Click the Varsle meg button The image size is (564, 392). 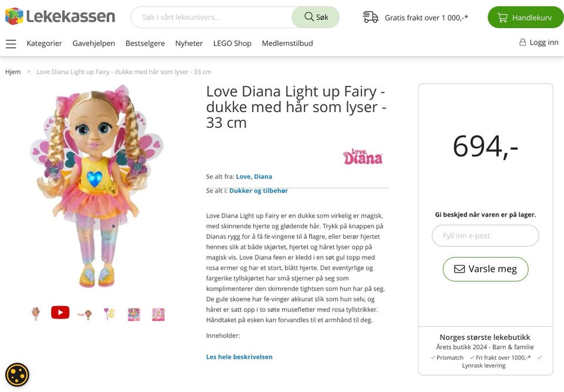[485, 269]
